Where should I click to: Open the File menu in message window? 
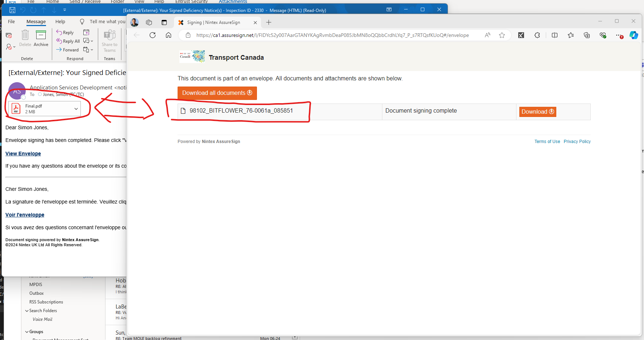coord(12,22)
